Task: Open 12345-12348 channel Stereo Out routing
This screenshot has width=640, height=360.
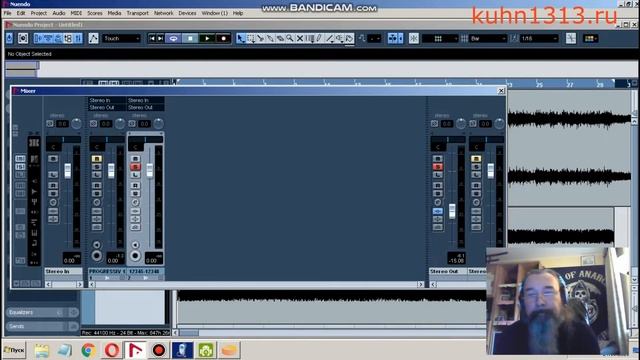Action: pyautogui.click(x=146, y=107)
